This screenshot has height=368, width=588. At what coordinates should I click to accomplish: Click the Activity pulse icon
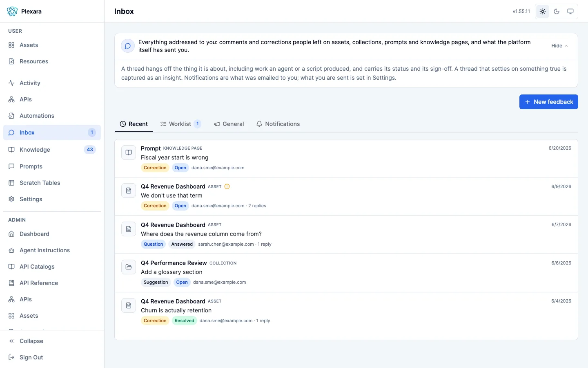11,83
